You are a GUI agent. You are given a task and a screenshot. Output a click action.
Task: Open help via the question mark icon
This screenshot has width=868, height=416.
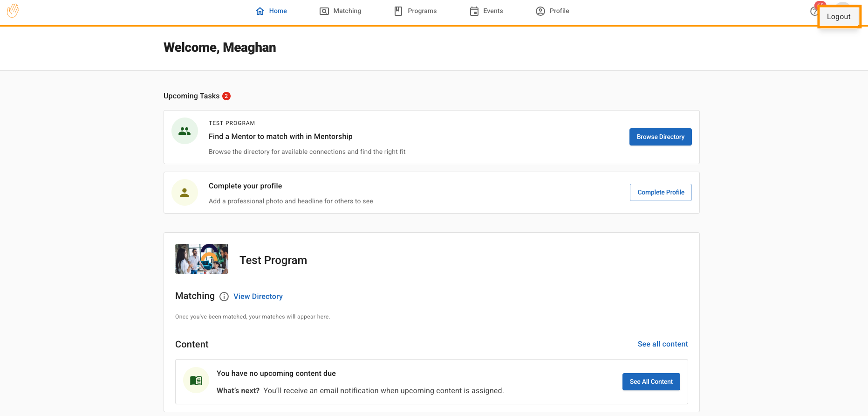tap(814, 11)
